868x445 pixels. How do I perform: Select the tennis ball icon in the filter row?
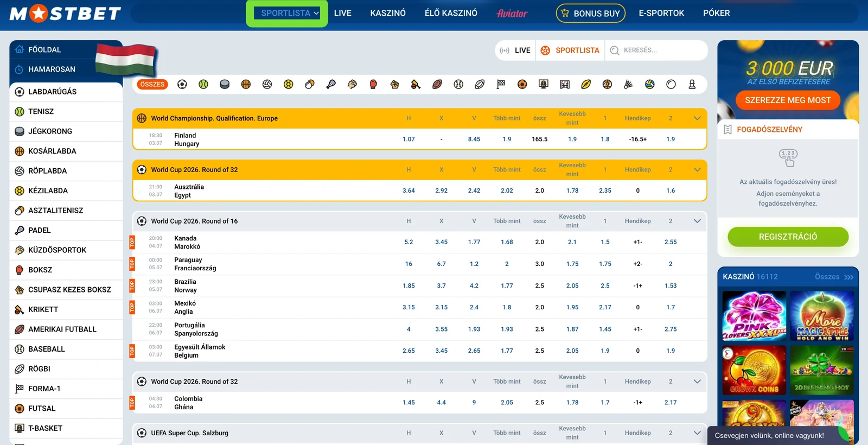tap(203, 84)
